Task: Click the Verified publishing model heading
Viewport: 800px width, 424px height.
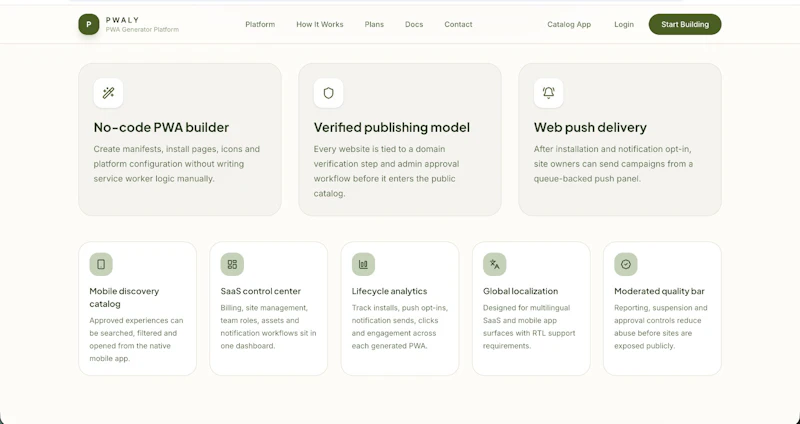Action: click(392, 127)
